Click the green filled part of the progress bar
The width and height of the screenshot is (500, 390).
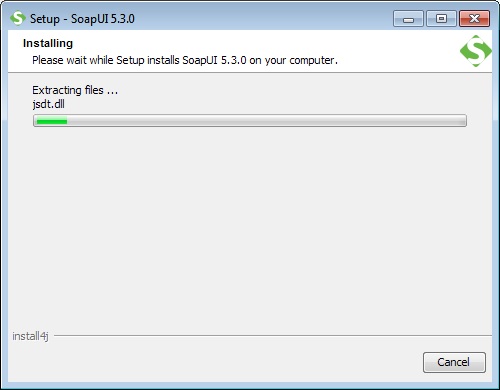coord(52,121)
